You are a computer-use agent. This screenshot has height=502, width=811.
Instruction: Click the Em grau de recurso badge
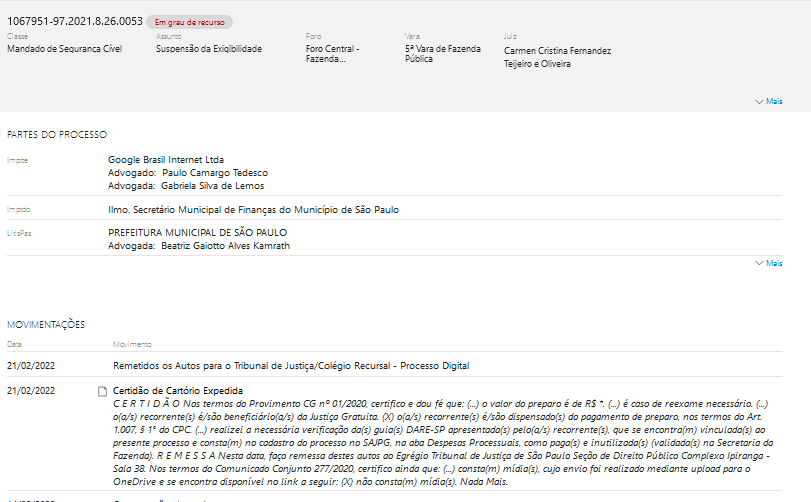click(189, 21)
